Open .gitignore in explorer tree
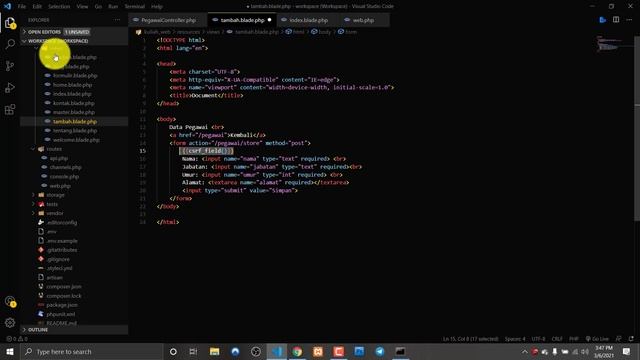This screenshot has width=640, height=360. tap(58, 259)
